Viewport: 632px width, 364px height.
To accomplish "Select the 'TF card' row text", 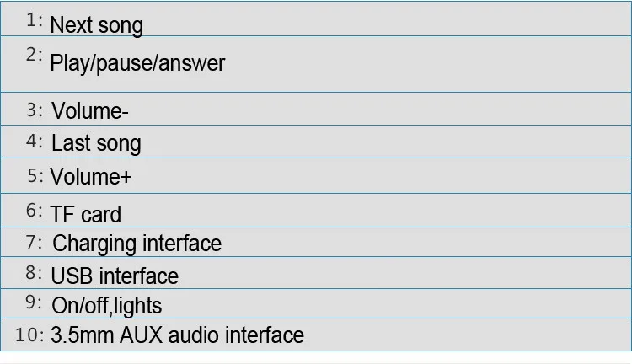I will pyautogui.click(x=85, y=215).
